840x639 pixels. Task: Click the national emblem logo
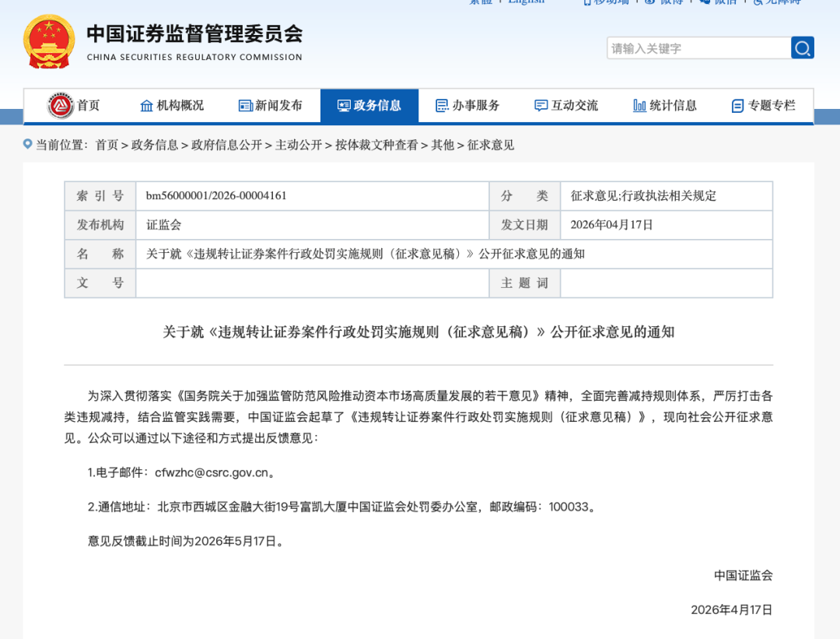[x=50, y=42]
